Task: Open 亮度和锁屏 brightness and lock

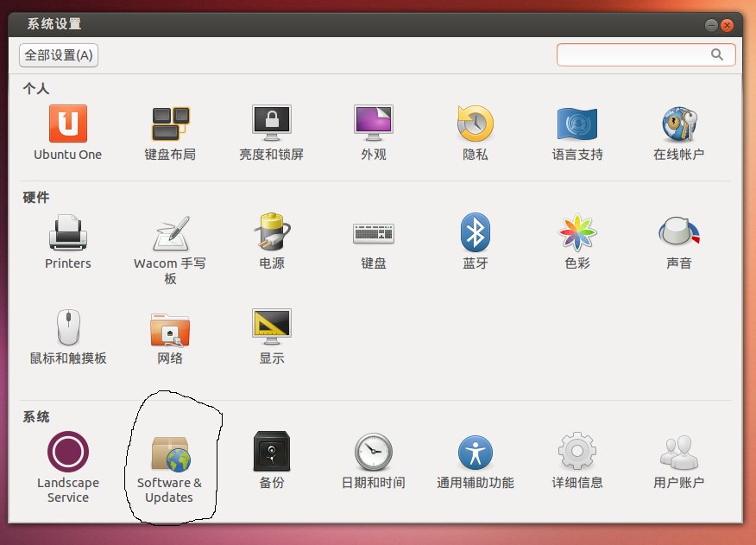Action: 272,133
